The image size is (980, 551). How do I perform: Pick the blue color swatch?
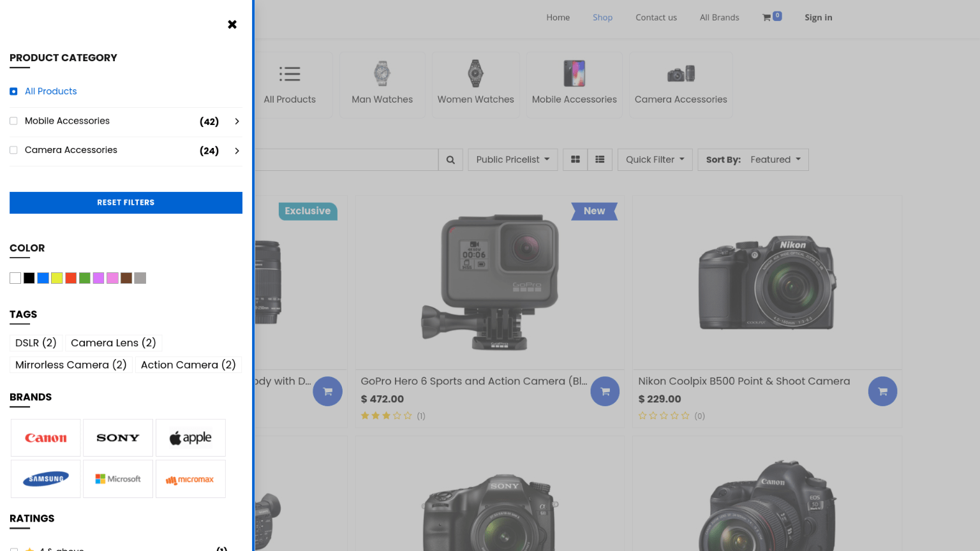tap(43, 278)
